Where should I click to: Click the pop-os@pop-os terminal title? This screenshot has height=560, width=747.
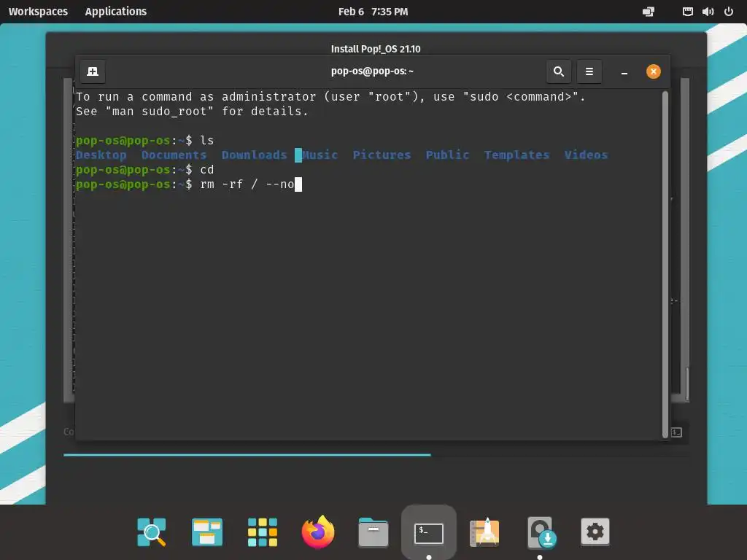coord(372,71)
